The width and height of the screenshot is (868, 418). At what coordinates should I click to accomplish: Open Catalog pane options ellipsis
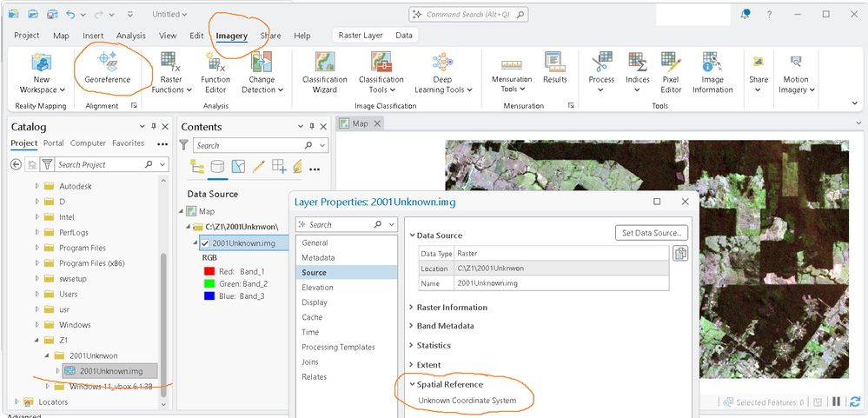tap(162, 144)
